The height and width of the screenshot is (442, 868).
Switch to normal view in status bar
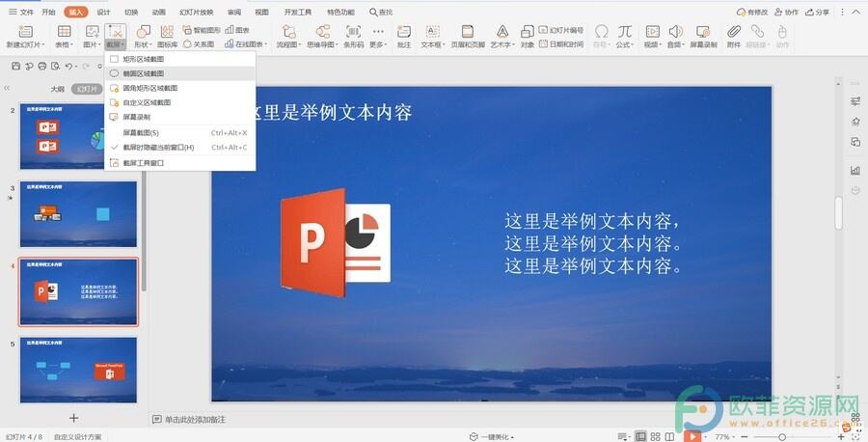640,436
